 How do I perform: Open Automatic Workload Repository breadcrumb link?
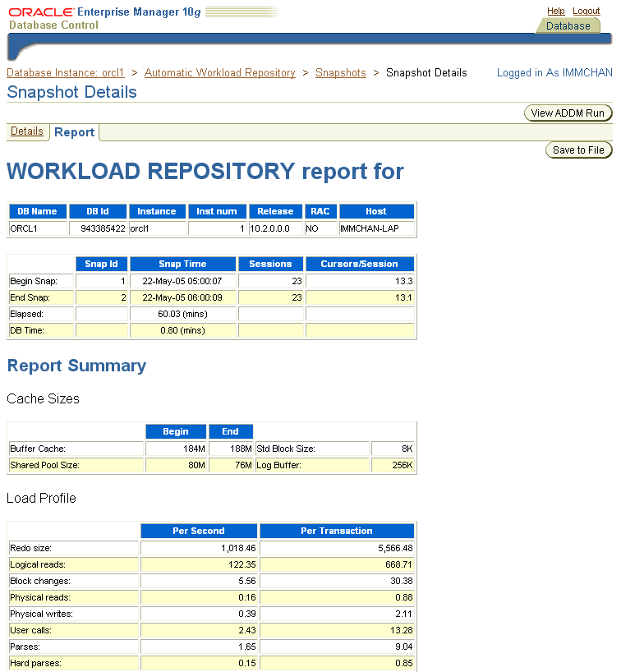[x=219, y=73]
